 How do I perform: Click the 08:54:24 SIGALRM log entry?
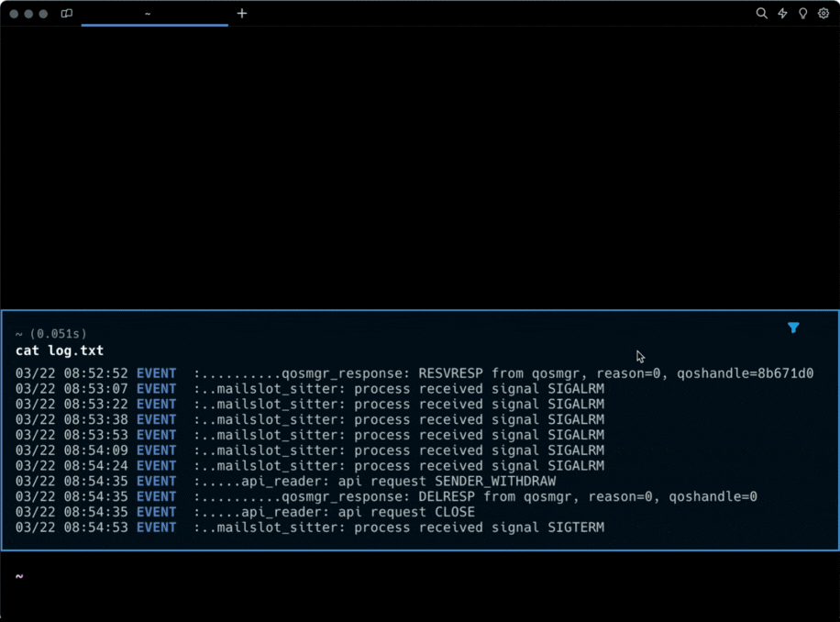310,466
